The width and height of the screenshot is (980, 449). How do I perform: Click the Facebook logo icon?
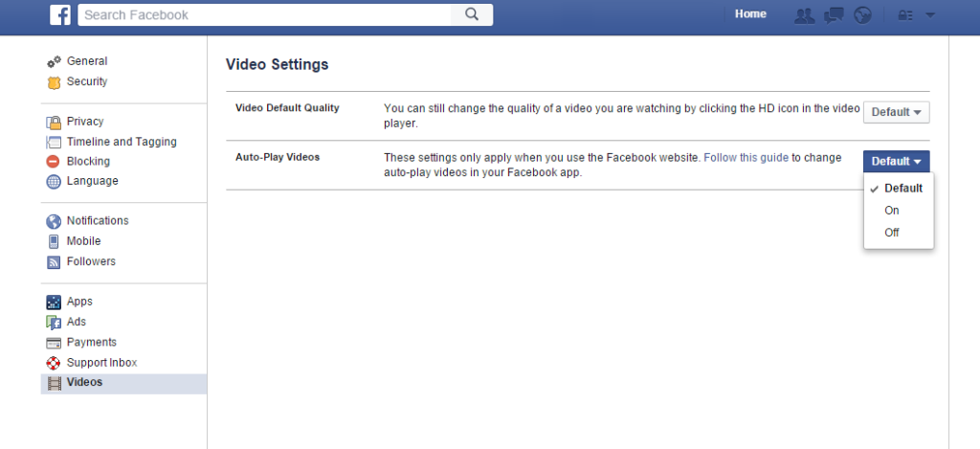tap(60, 14)
